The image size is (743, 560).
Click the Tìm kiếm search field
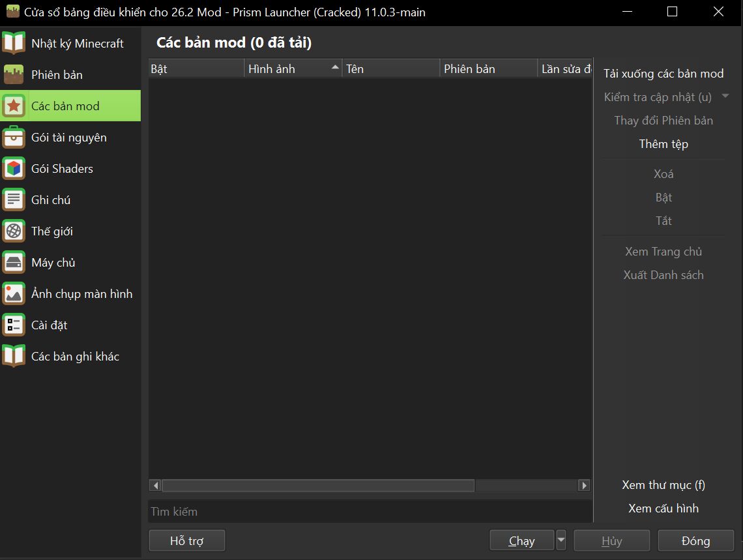click(370, 511)
